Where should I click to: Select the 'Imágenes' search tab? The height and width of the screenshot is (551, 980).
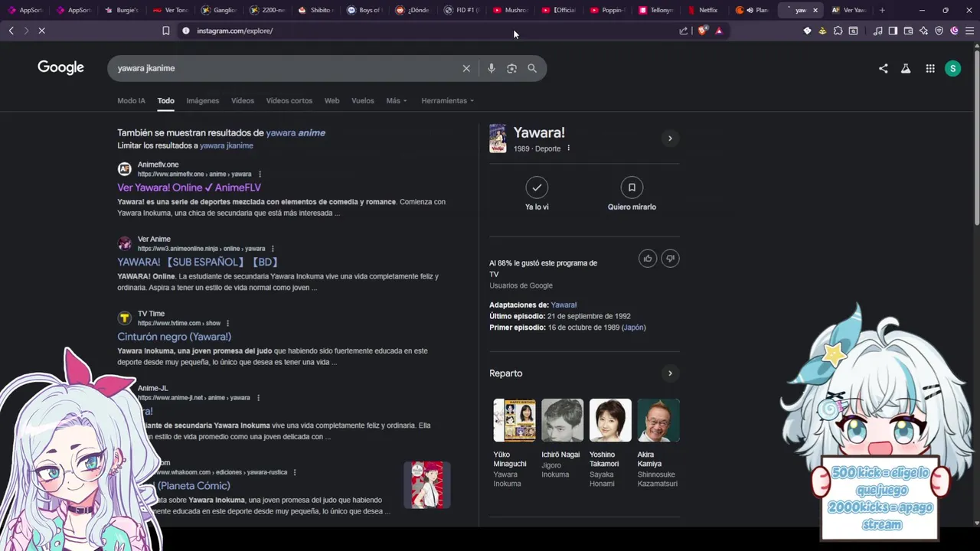click(x=203, y=100)
